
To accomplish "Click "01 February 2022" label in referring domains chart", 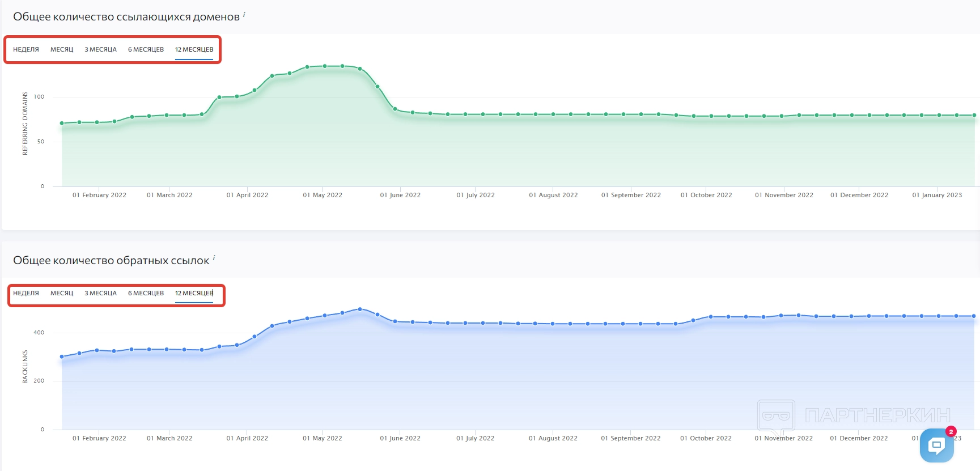I will pyautogui.click(x=99, y=195).
